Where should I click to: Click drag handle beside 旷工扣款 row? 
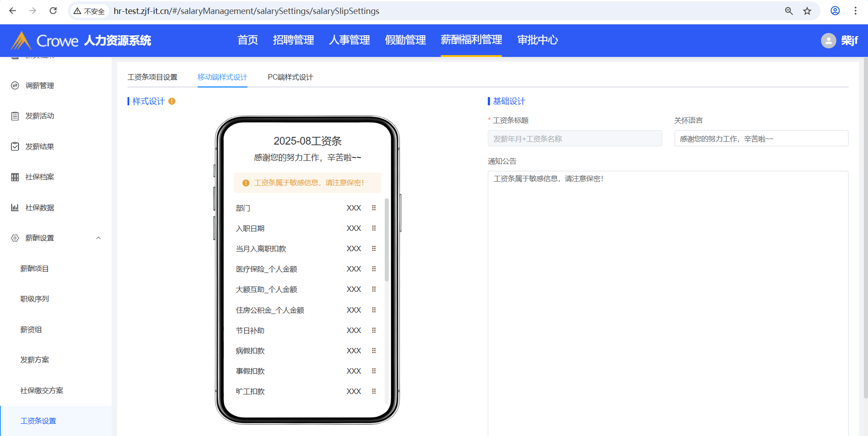(374, 391)
